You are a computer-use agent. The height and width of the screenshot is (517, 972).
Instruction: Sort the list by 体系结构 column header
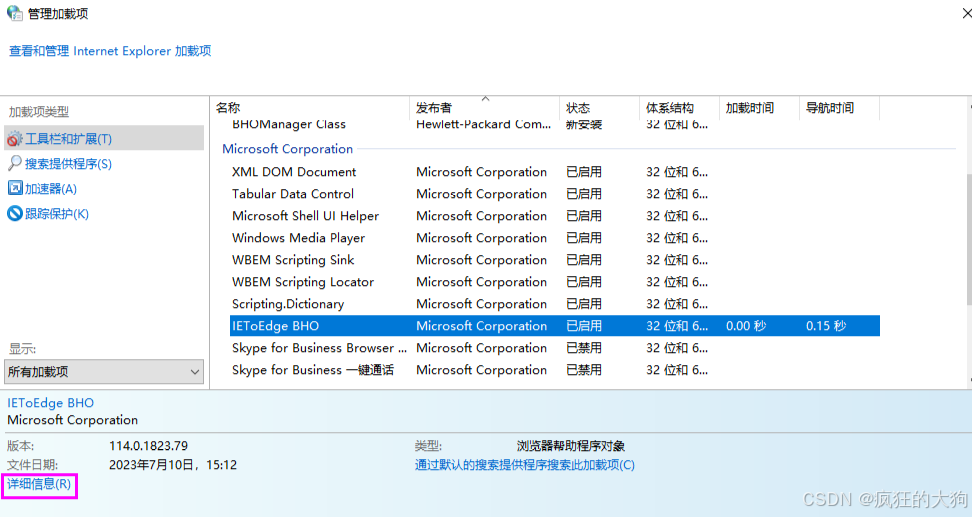pos(679,108)
